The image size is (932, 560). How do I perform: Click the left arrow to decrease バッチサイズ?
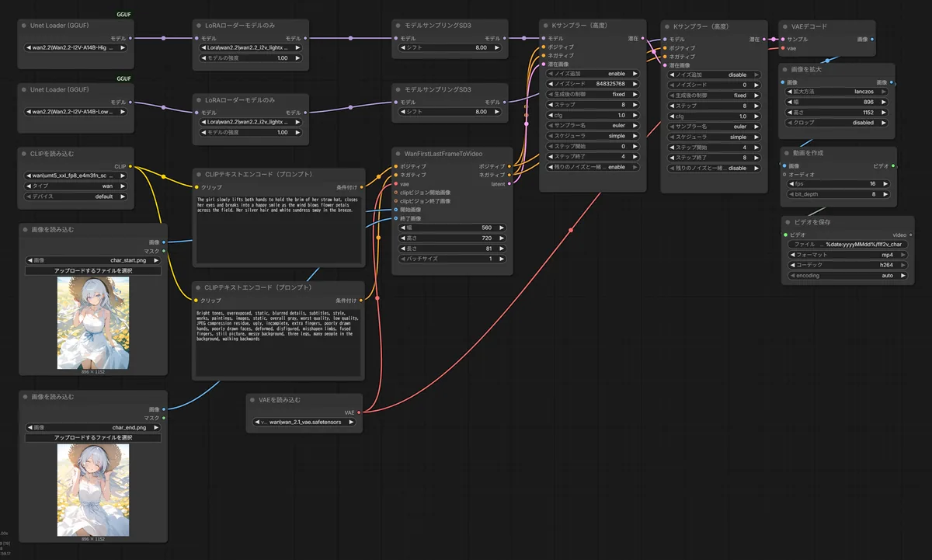tap(402, 259)
